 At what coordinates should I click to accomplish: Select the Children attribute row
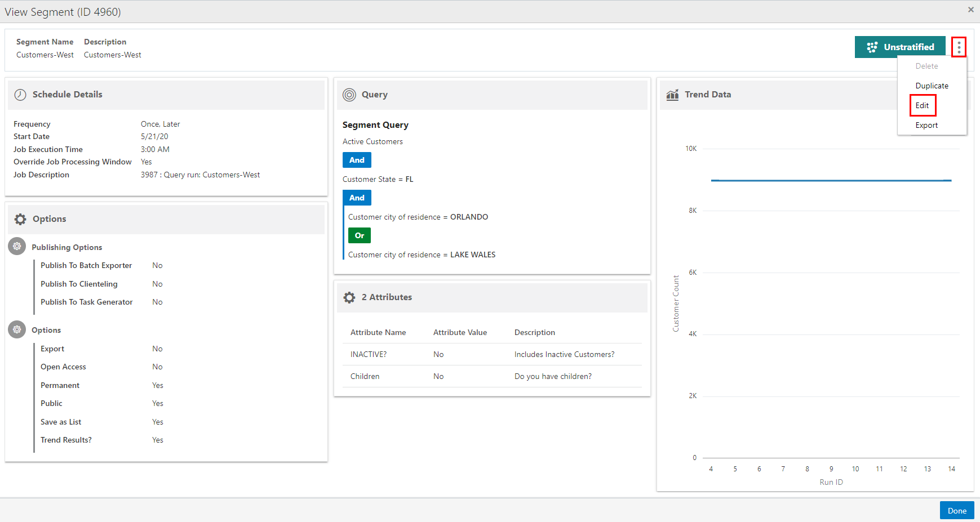click(x=492, y=376)
